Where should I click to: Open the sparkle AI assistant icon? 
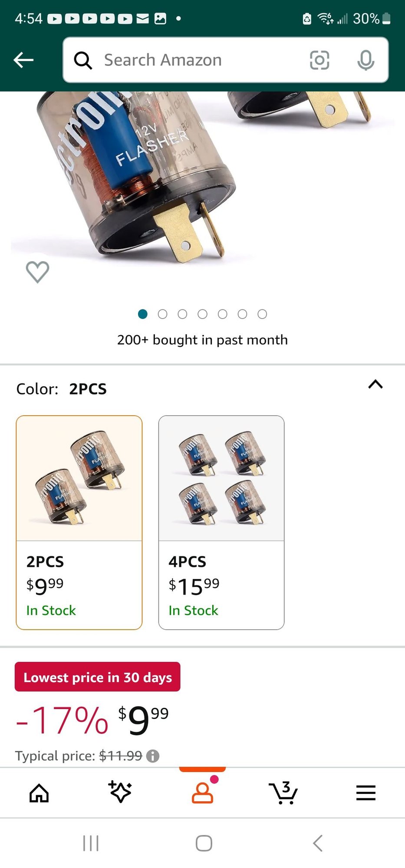(x=120, y=792)
